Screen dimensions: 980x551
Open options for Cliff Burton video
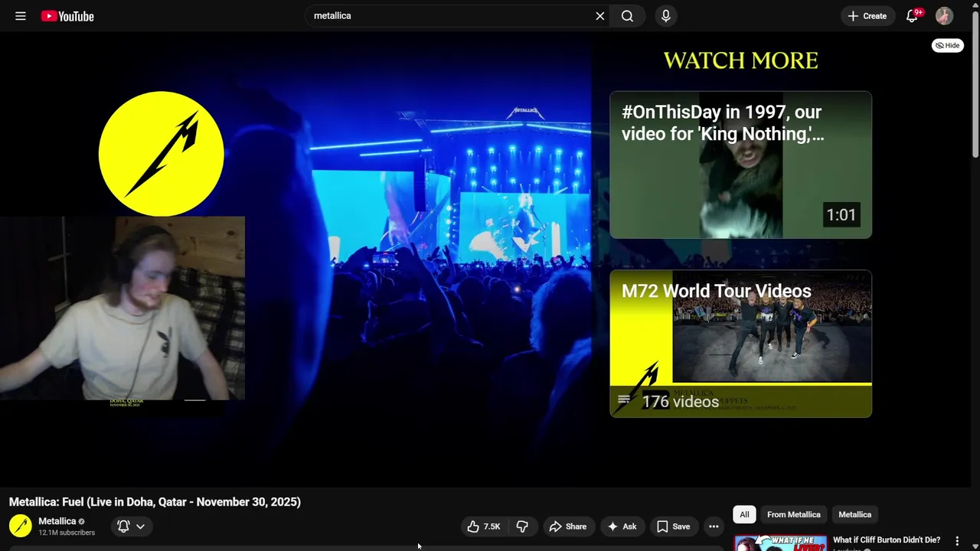pos(957,541)
